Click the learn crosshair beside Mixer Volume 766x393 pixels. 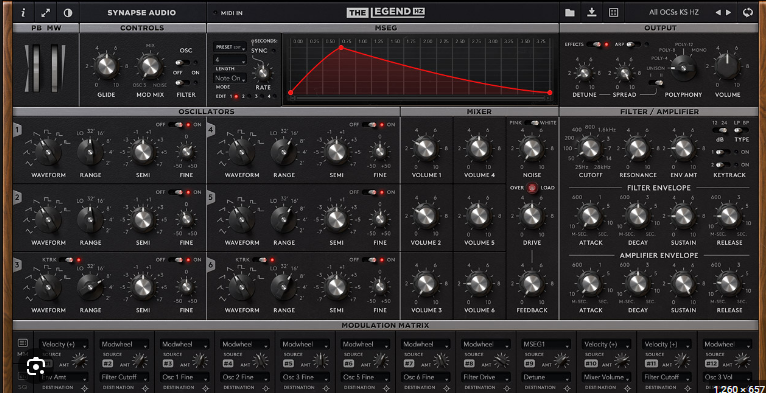point(627,388)
